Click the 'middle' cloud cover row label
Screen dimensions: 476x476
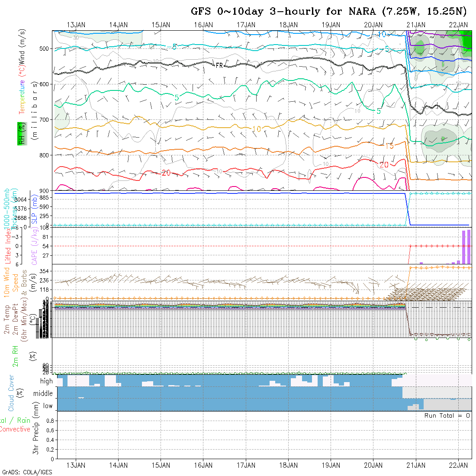click(x=43, y=394)
